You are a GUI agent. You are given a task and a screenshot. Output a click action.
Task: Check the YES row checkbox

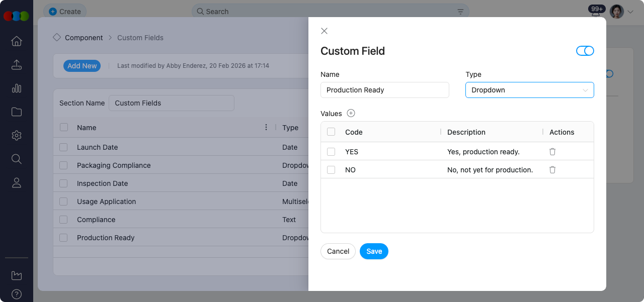(331, 151)
